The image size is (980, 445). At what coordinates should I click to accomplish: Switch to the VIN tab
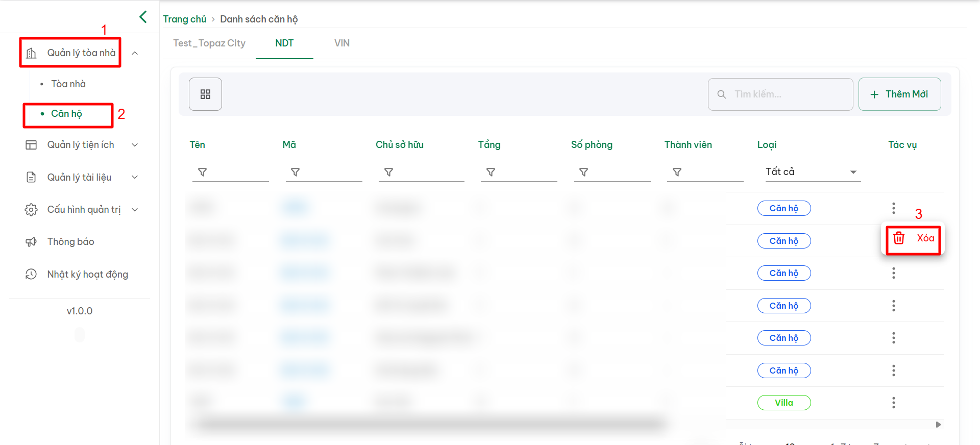tap(341, 43)
